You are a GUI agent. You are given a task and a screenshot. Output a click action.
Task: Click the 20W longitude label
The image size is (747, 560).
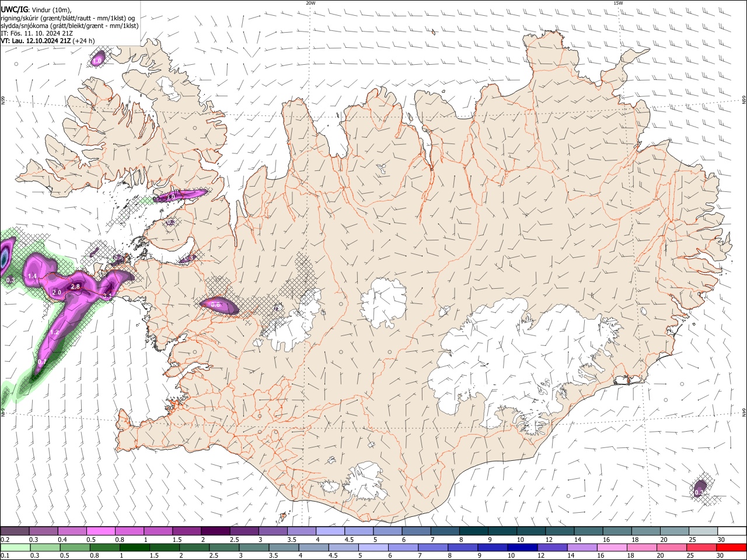point(310,3)
